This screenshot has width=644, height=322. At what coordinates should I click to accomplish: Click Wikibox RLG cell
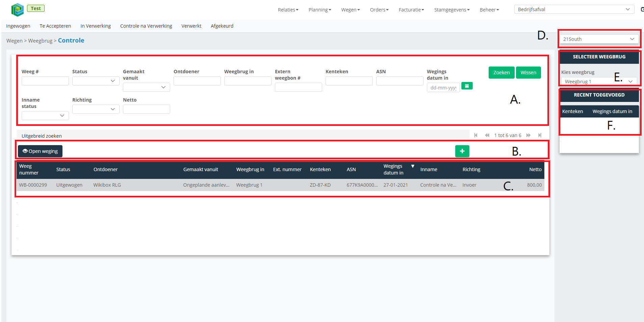point(107,185)
